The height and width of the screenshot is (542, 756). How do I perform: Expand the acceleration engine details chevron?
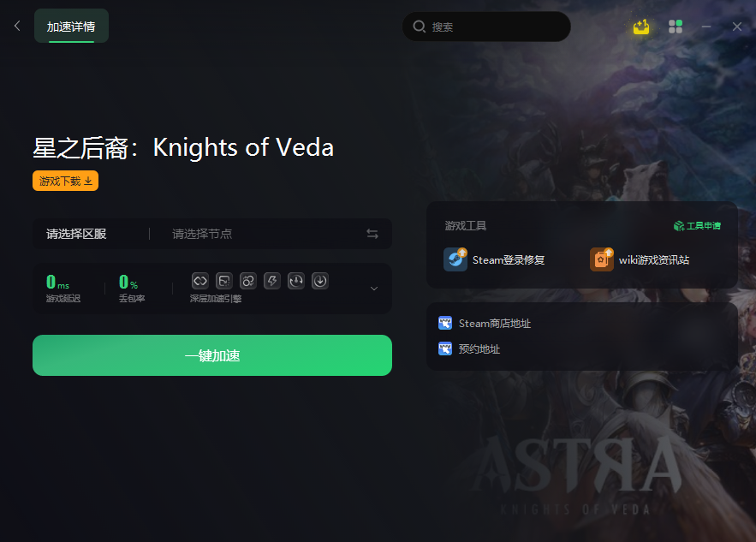pyautogui.click(x=373, y=289)
